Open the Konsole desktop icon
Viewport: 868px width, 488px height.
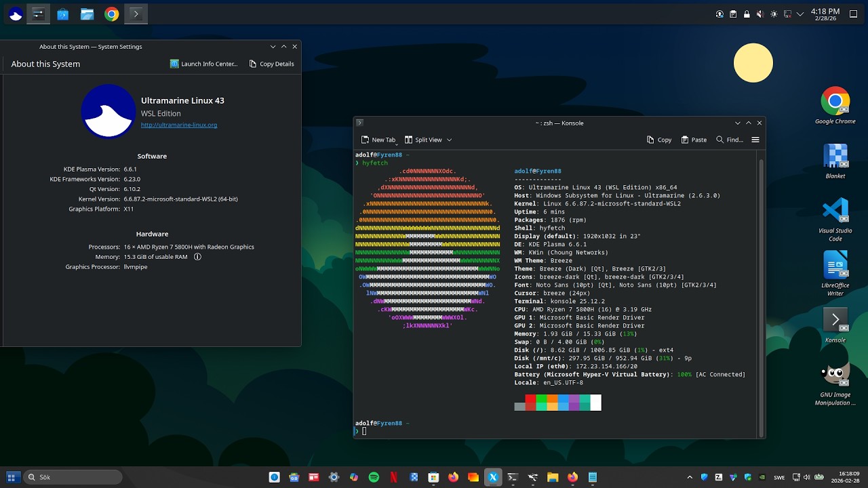835,325
